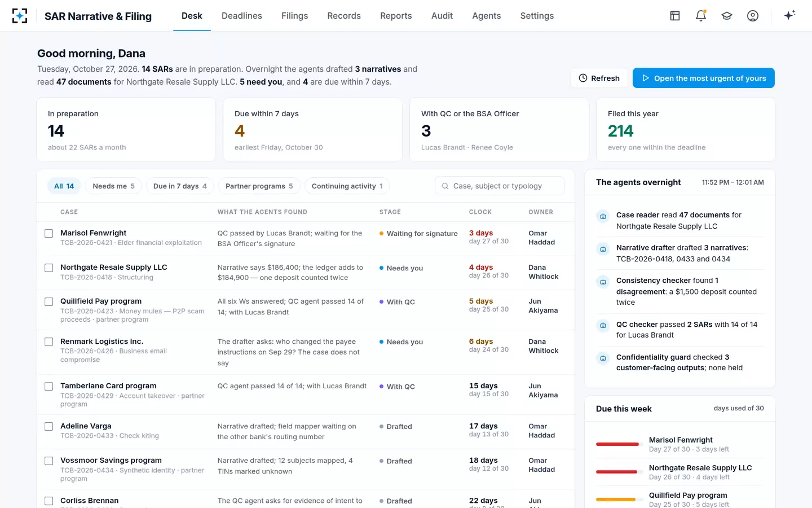The image size is (812, 508).
Task: Click the Case reader agent icon
Action: pyautogui.click(x=603, y=216)
